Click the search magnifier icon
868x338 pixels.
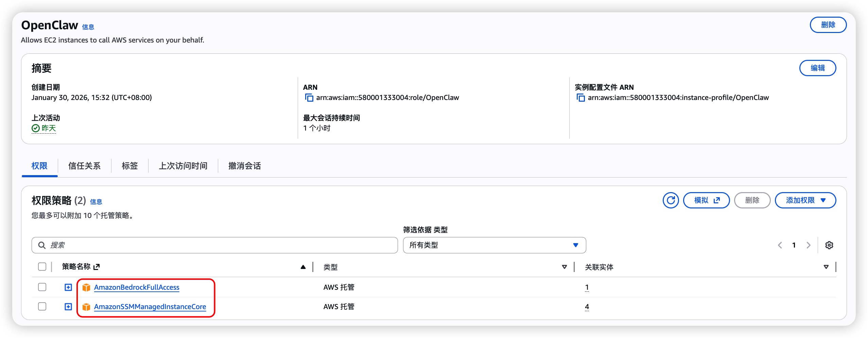click(42, 245)
